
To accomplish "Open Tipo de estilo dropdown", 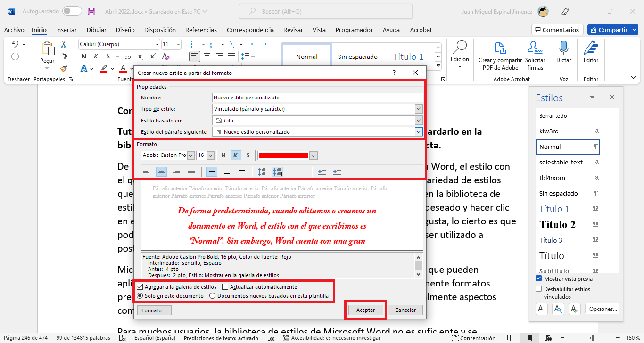I will tap(419, 109).
